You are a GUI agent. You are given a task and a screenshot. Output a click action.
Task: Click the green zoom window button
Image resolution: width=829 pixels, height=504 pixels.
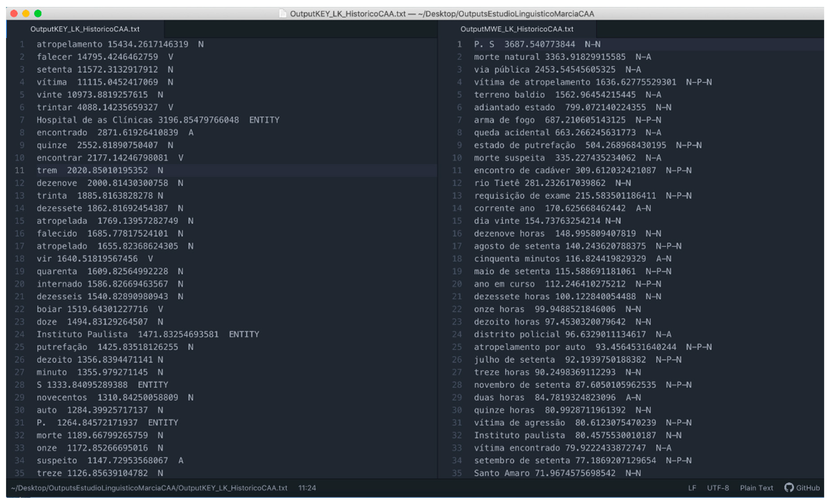(x=38, y=13)
